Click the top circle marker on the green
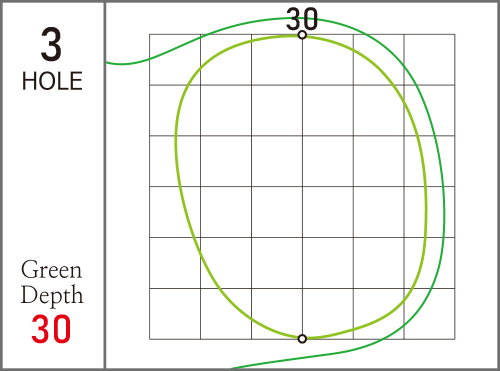 tap(302, 35)
